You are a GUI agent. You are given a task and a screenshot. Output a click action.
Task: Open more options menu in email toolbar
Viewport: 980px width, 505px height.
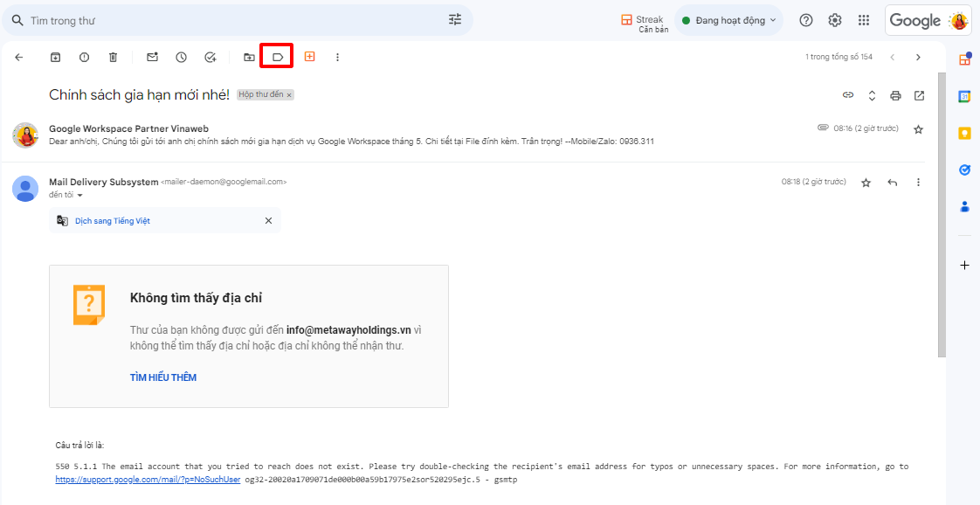tap(337, 57)
